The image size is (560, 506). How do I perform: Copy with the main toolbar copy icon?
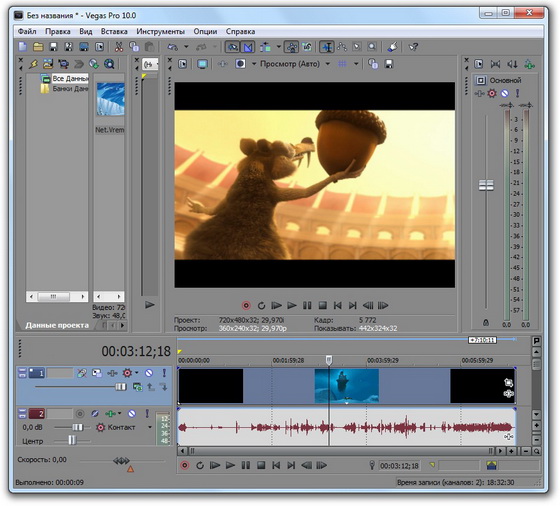point(134,46)
